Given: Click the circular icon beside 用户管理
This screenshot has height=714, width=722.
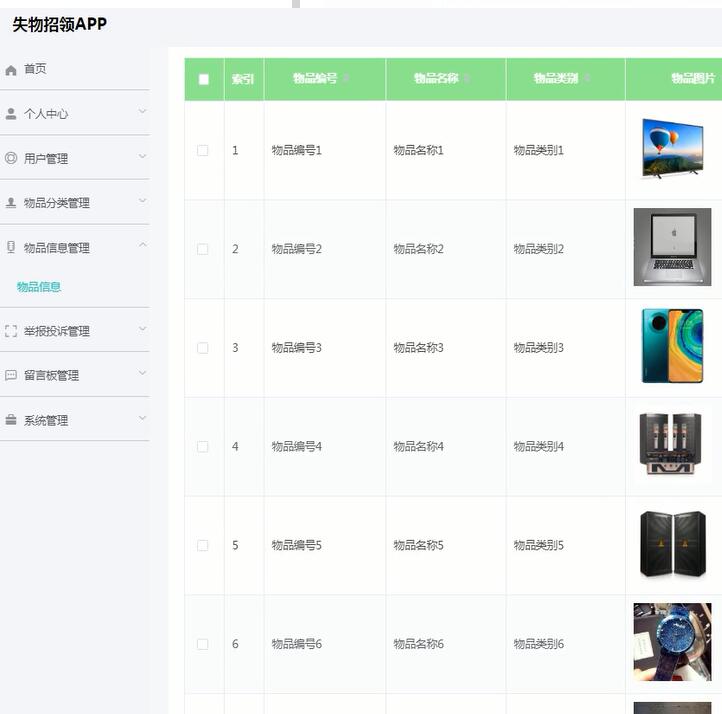Looking at the screenshot, I should (x=11, y=158).
